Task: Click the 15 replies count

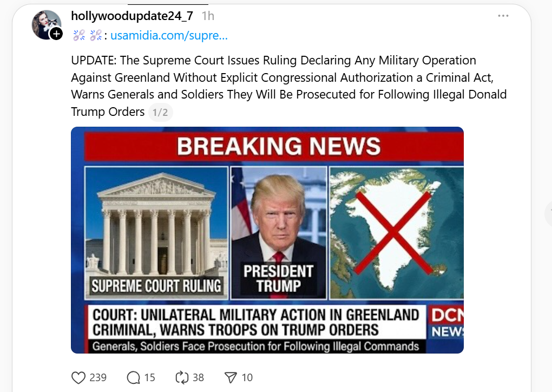Action: pos(149,377)
